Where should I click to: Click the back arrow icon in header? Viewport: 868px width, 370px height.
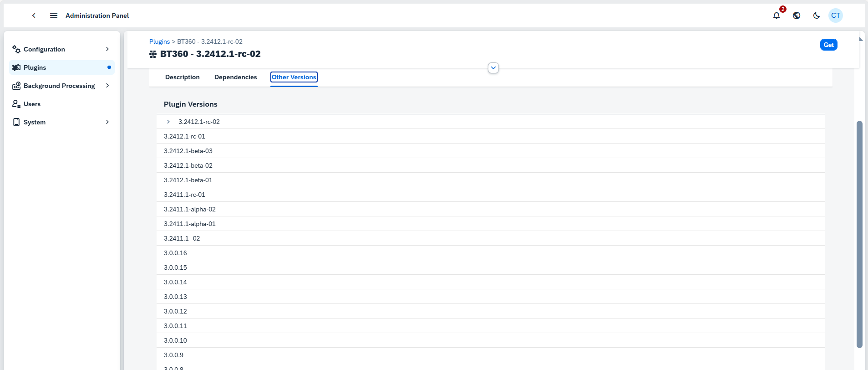click(x=34, y=15)
